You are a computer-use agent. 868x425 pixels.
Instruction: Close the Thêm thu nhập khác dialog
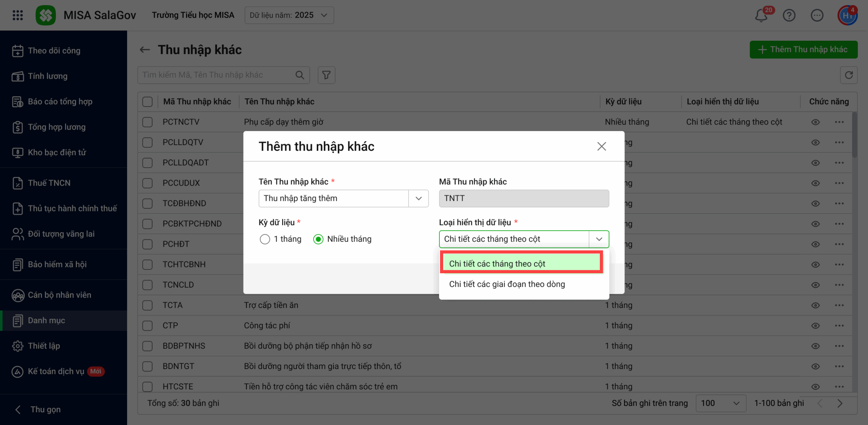(x=601, y=147)
